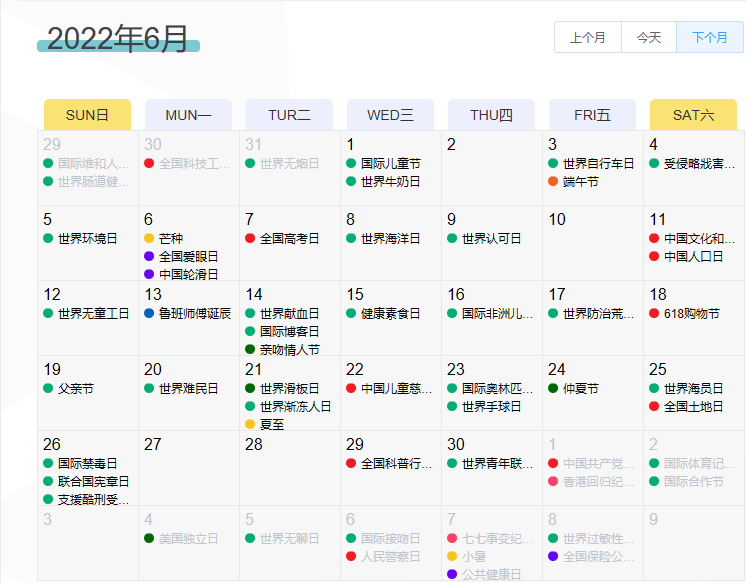
Task: Open the 全国高考日 event
Action: pyautogui.click(x=283, y=238)
